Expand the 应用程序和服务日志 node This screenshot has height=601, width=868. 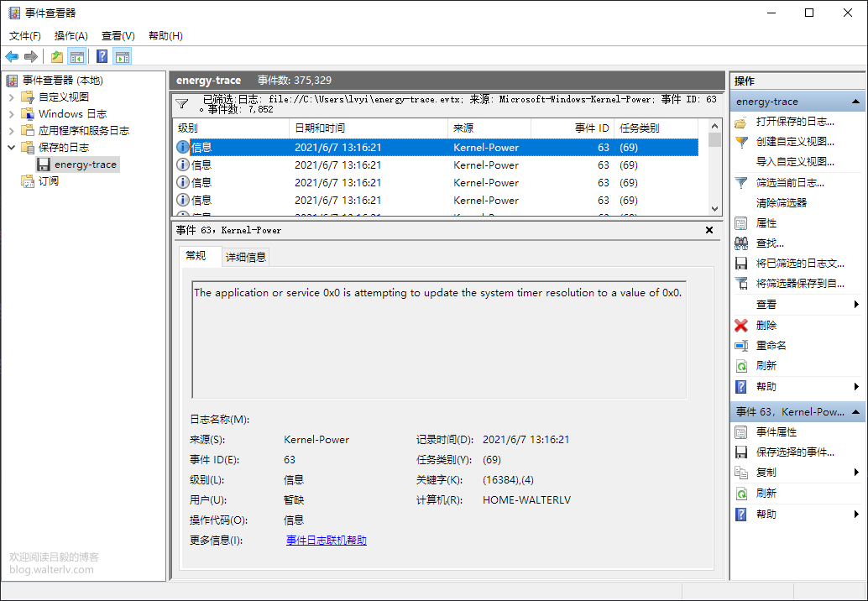coord(12,131)
